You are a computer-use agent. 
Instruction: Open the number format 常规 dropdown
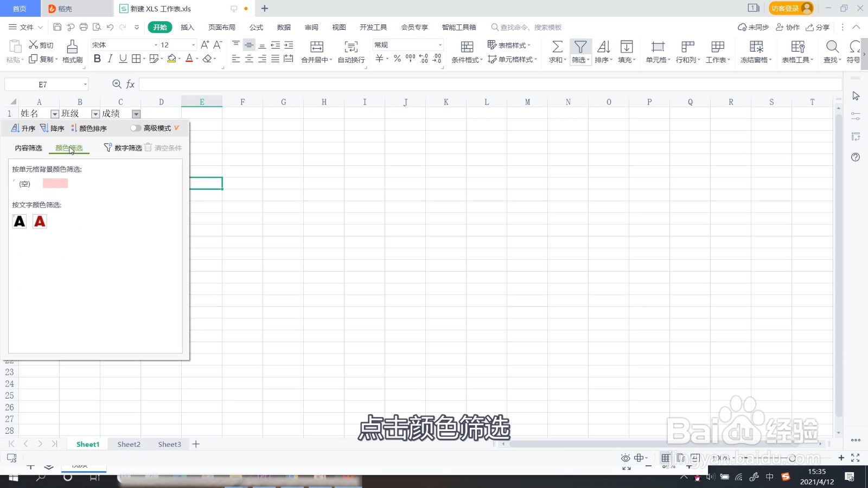(x=440, y=45)
